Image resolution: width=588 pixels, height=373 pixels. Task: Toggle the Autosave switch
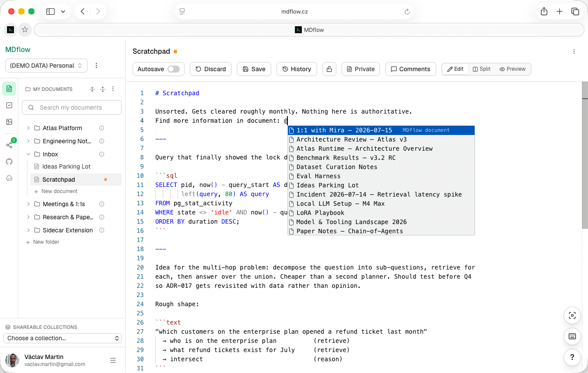(174, 69)
